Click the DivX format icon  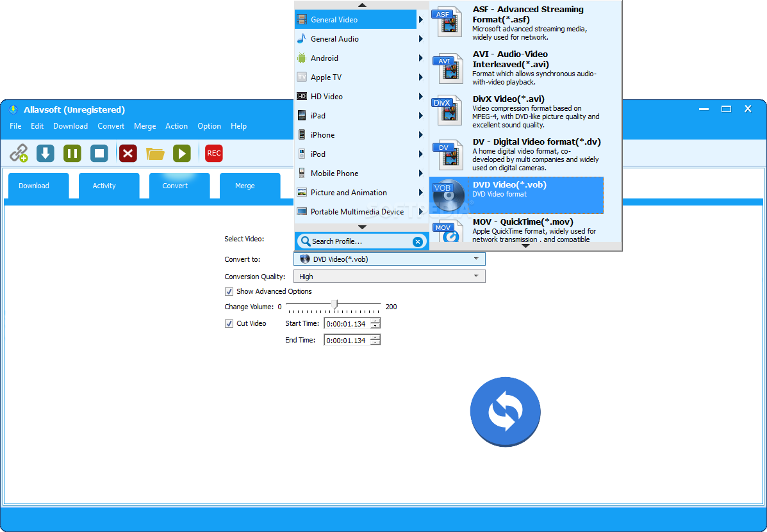point(447,110)
